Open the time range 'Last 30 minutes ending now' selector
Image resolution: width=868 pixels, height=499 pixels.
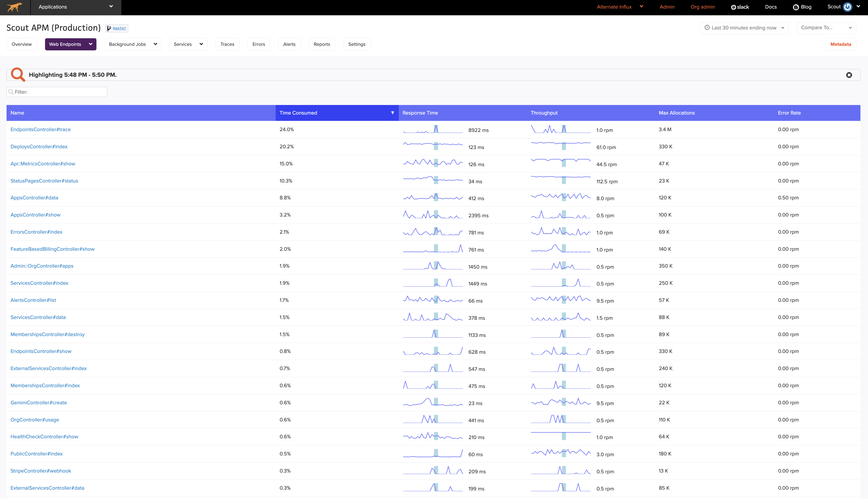(x=744, y=28)
